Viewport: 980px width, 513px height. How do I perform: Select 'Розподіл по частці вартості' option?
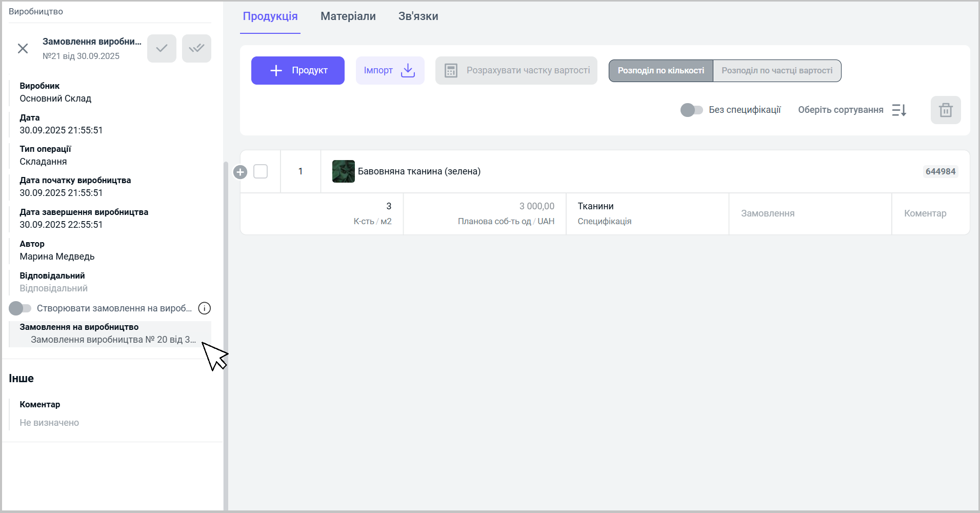point(776,71)
